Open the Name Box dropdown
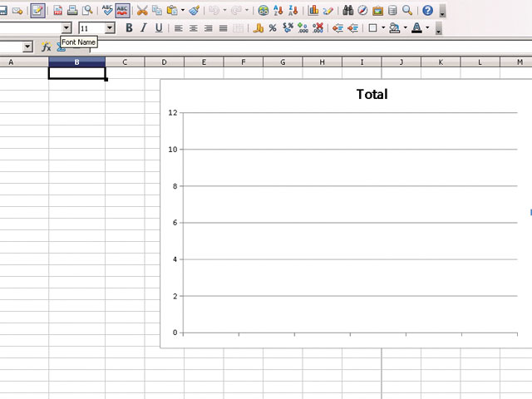The image size is (532, 399). click(x=27, y=47)
